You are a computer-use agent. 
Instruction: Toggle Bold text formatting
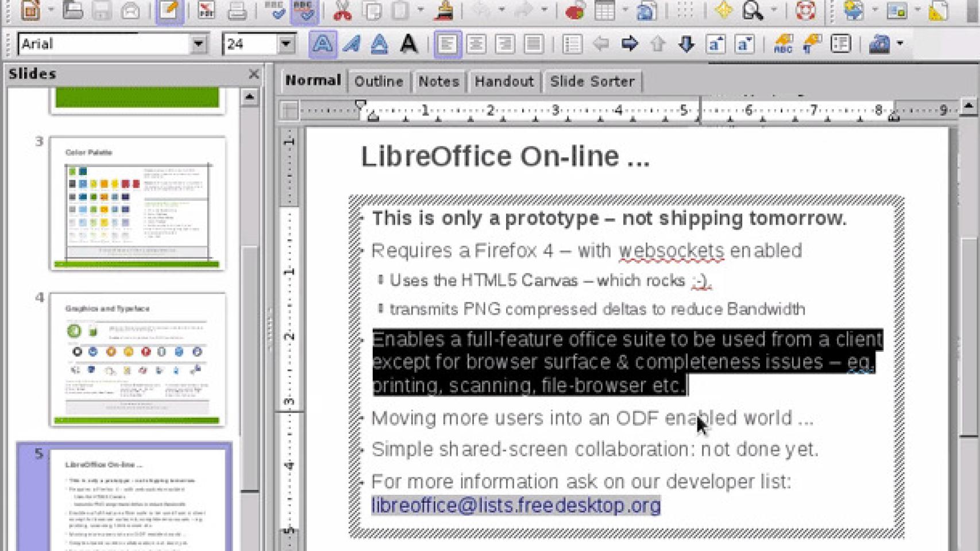(323, 44)
